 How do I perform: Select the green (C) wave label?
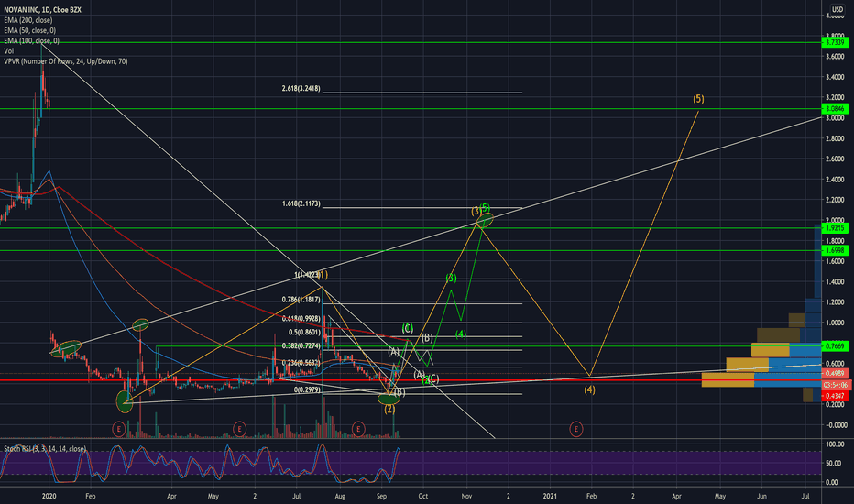coord(408,329)
